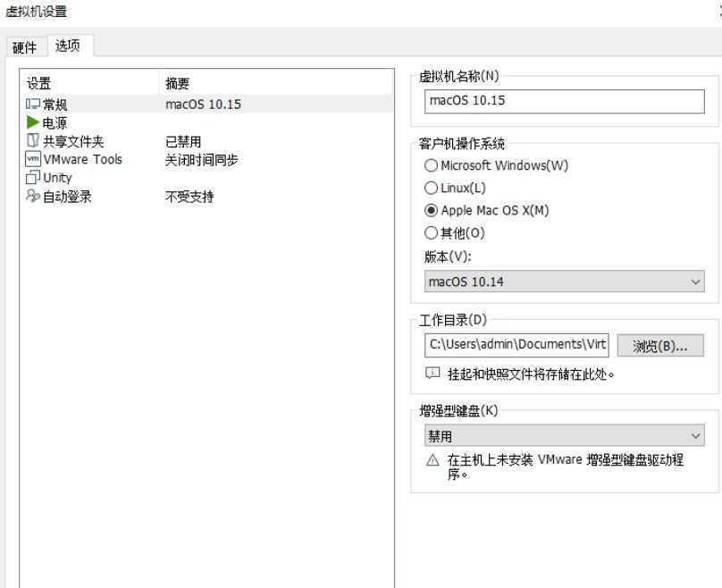Click the 共享文件夹 folder icon
This screenshot has width=722, height=588.
tap(33, 140)
